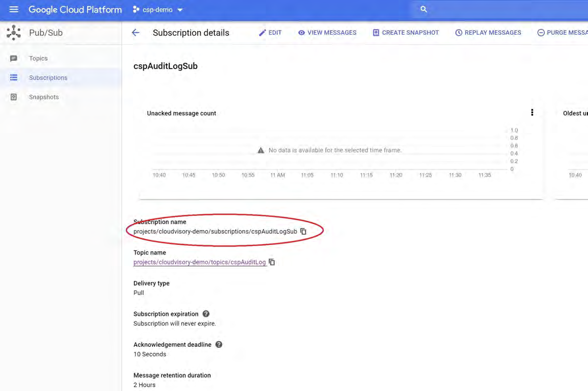Copy the subscription name to clipboard
This screenshot has height=391, width=588.
pos(304,232)
